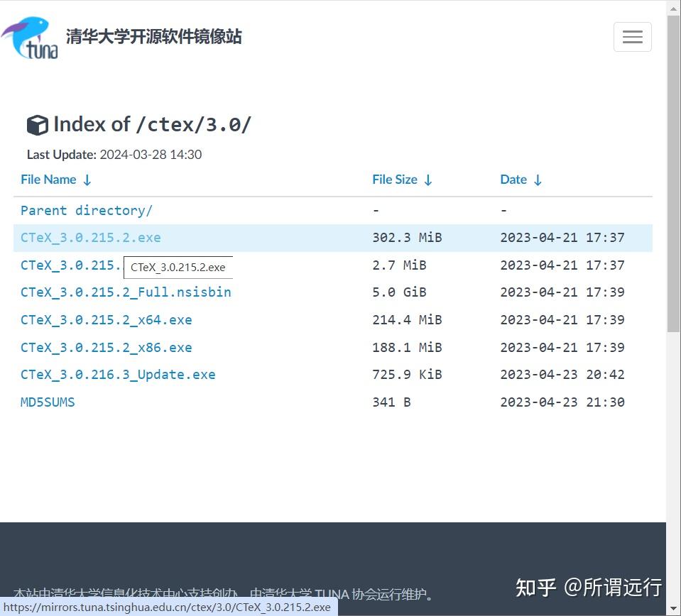The width and height of the screenshot is (681, 616).
Task: Click the scrollbar up arrow
Action: click(x=673, y=7)
